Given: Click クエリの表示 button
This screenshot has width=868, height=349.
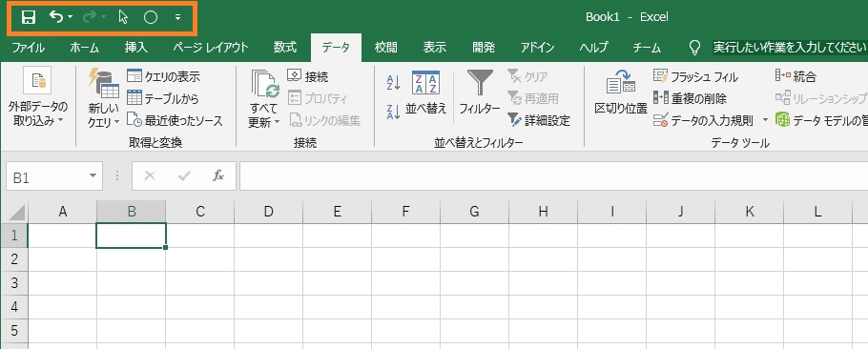Looking at the screenshot, I should pos(163,76).
